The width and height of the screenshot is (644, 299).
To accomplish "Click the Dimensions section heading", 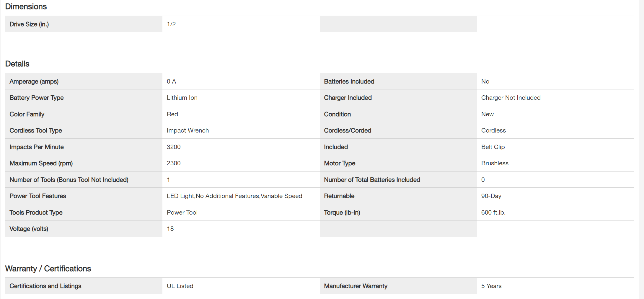I will point(26,6).
